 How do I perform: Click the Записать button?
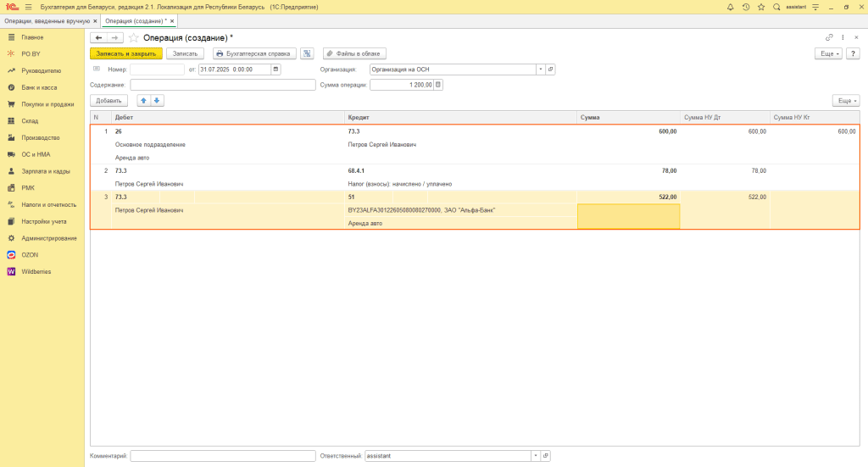coord(185,53)
